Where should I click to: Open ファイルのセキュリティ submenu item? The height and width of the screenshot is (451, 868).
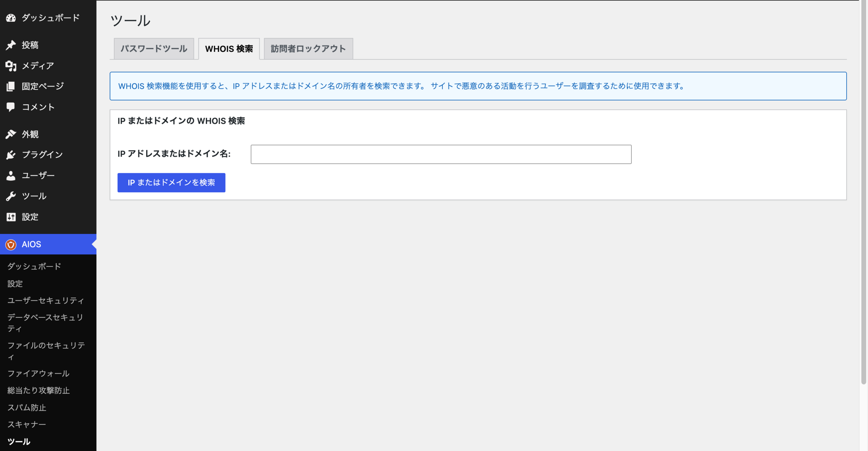[x=46, y=351]
